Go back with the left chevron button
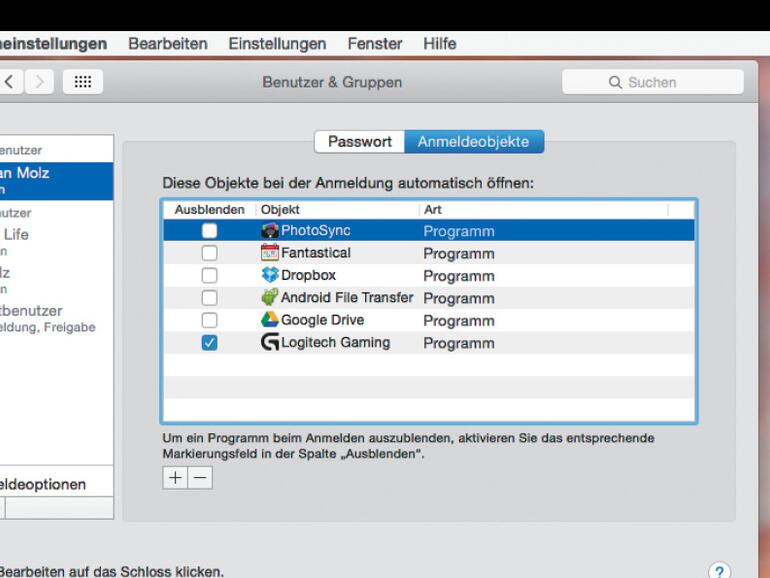 tap(11, 82)
